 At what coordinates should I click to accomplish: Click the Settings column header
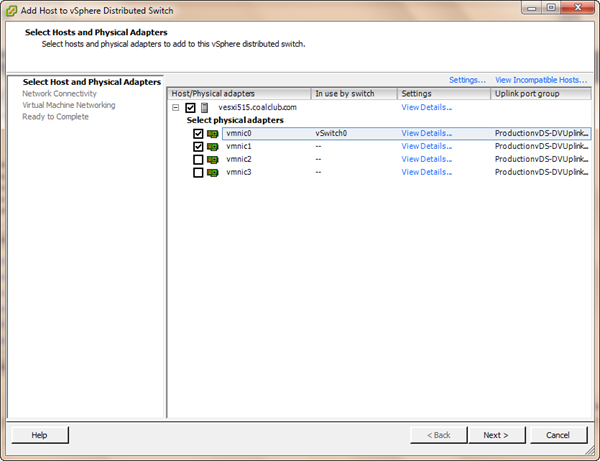point(444,94)
